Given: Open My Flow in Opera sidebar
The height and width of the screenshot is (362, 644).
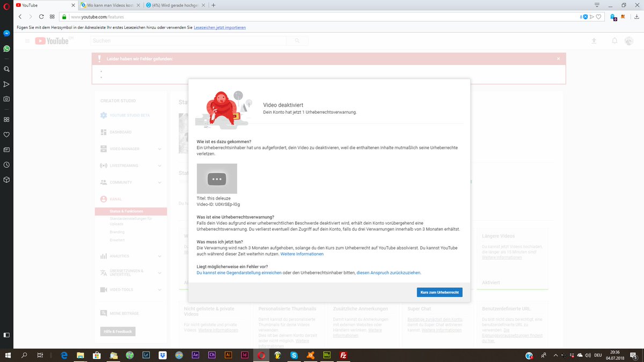Looking at the screenshot, I should pos(6,84).
